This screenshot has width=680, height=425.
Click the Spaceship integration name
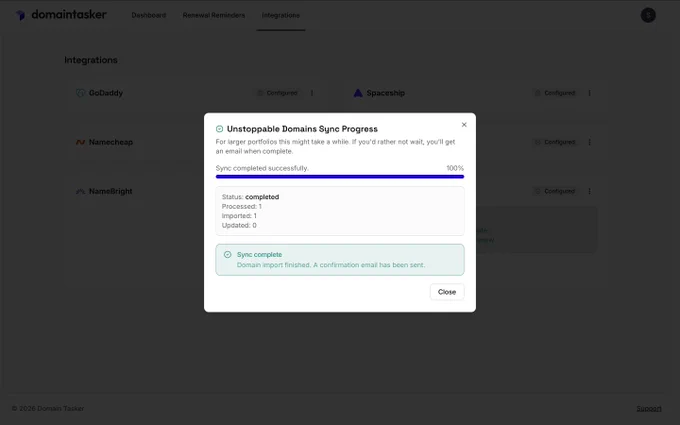coord(386,93)
